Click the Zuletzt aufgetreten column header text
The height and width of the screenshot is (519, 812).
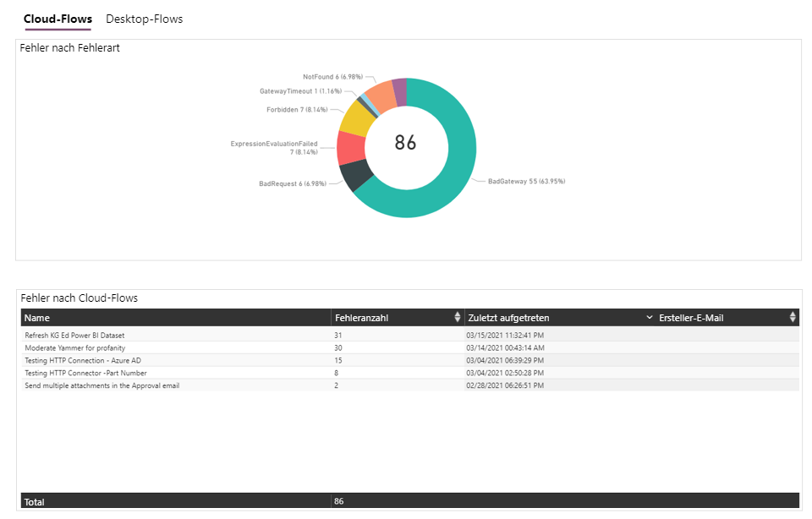click(509, 318)
